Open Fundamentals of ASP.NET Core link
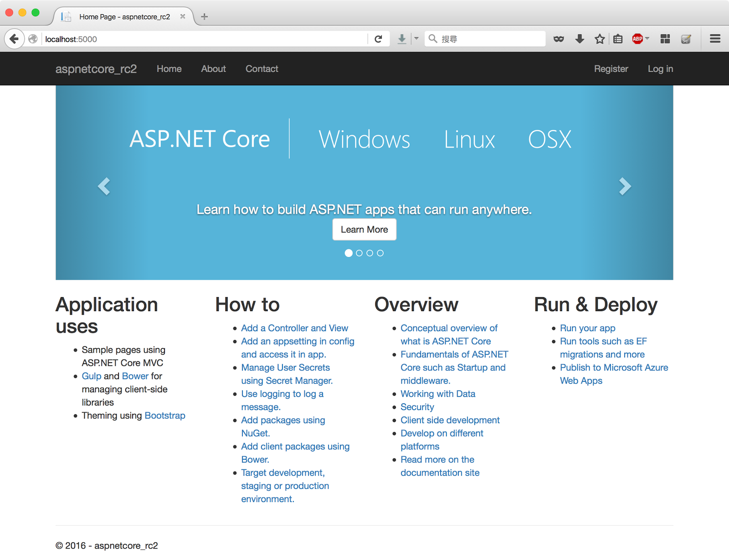This screenshot has height=560, width=729. coord(454,367)
